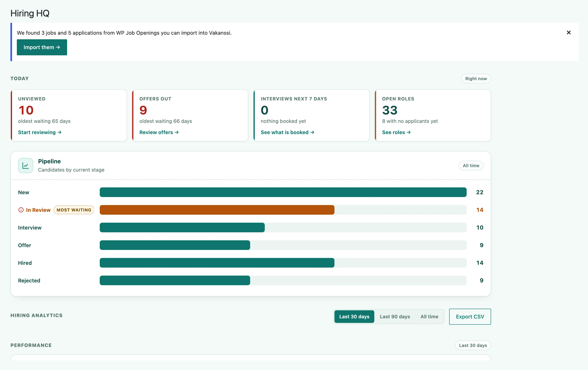Viewport: 588px width, 370px height.
Task: Click the orange In Review progress bar
Action: click(x=217, y=210)
